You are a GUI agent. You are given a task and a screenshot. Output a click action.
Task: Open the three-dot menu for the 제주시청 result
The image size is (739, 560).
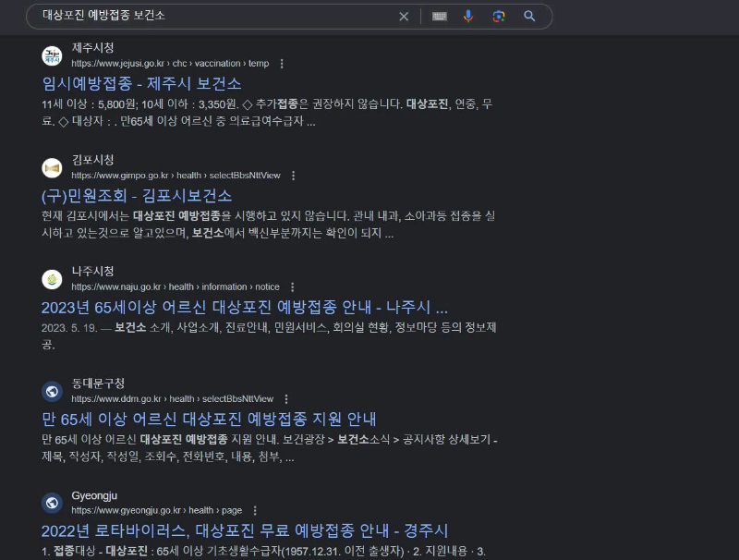tap(281, 64)
